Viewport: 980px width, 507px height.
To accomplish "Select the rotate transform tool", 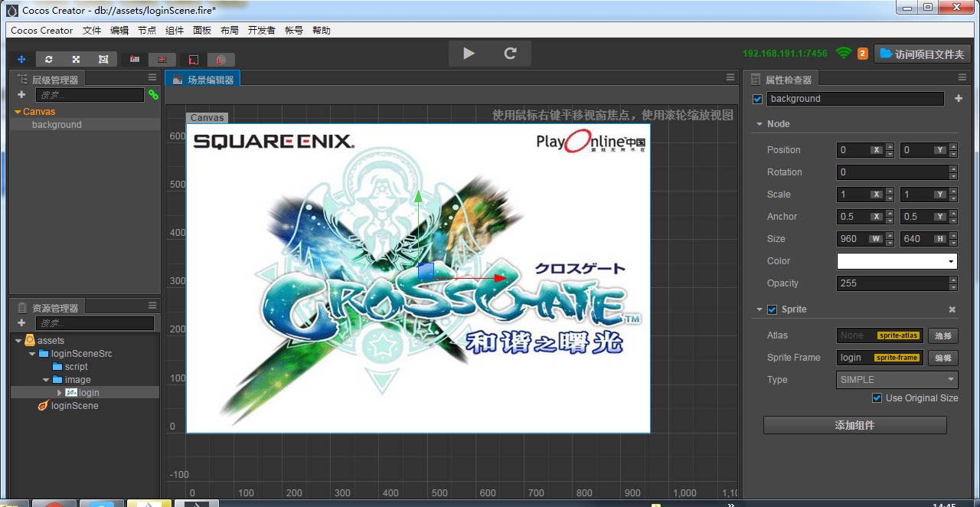I will pyautogui.click(x=49, y=59).
